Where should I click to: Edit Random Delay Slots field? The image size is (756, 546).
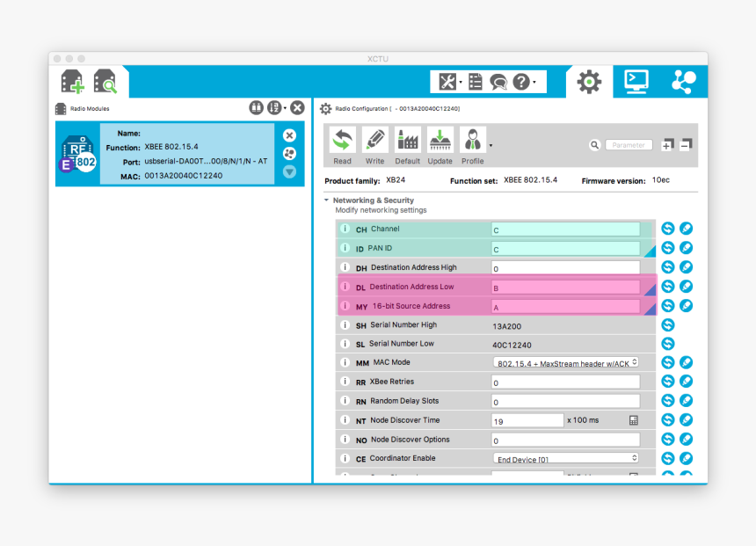coord(565,401)
